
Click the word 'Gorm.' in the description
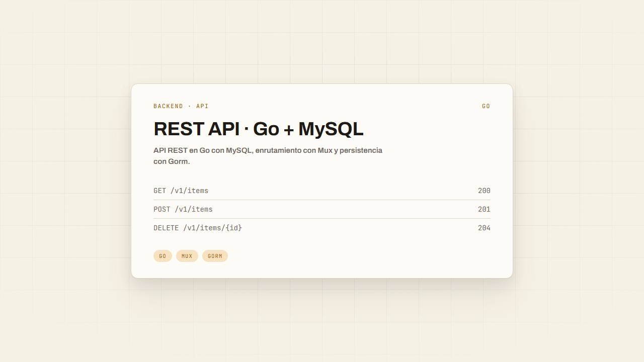pos(179,161)
